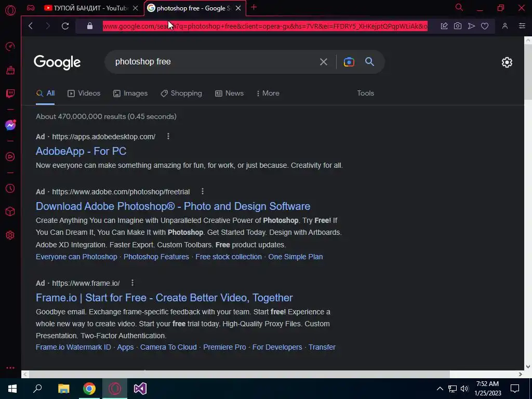Image resolution: width=532 pixels, height=399 pixels.
Task: Open the Player icon in sidebar
Action: tap(10, 156)
